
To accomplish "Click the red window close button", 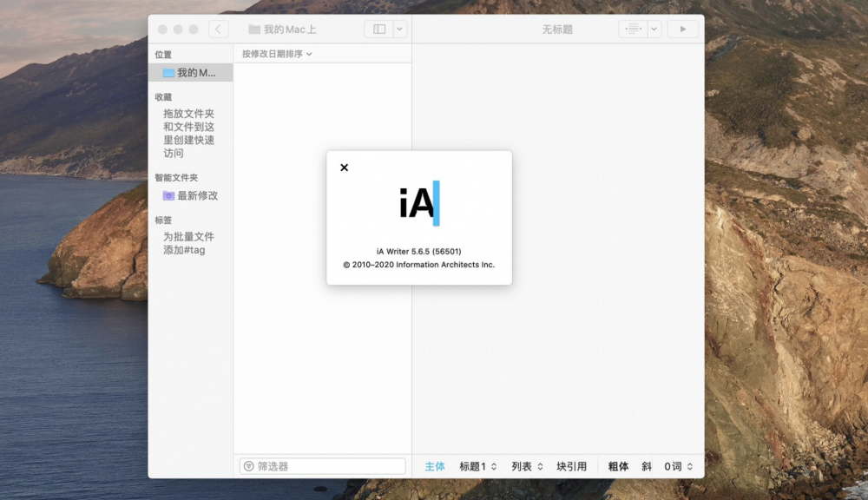I will [x=162, y=30].
